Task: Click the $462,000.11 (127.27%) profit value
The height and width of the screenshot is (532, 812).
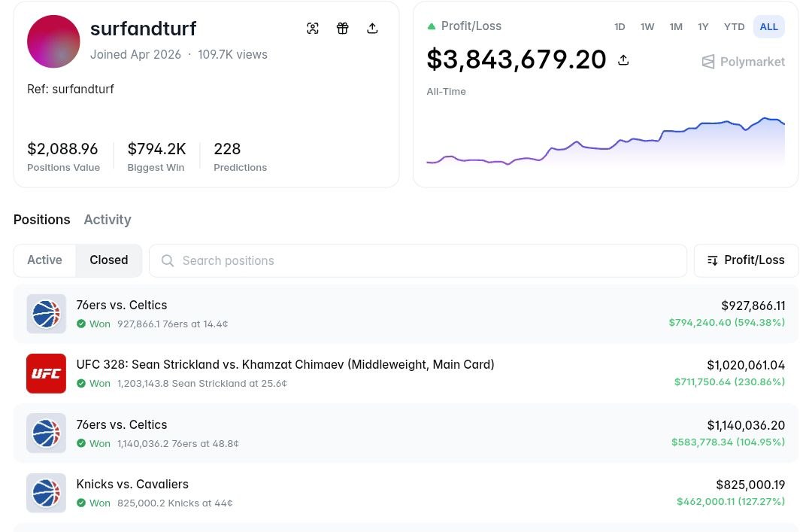Action: tap(731, 502)
